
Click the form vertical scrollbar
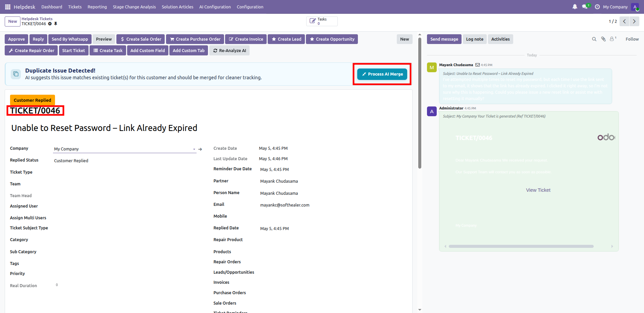point(420,103)
